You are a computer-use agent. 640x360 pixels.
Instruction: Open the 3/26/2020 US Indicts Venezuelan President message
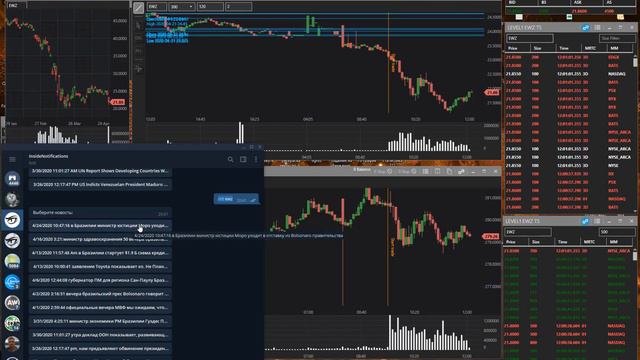(100, 184)
